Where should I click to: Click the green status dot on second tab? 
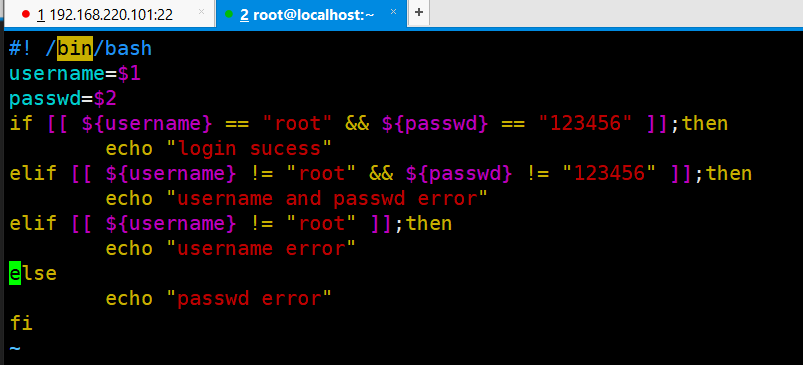(x=229, y=14)
